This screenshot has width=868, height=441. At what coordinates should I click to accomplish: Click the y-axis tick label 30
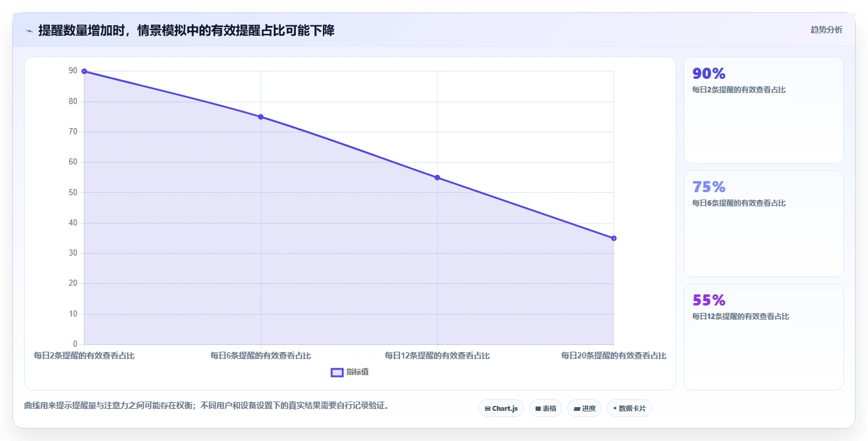[x=73, y=253]
